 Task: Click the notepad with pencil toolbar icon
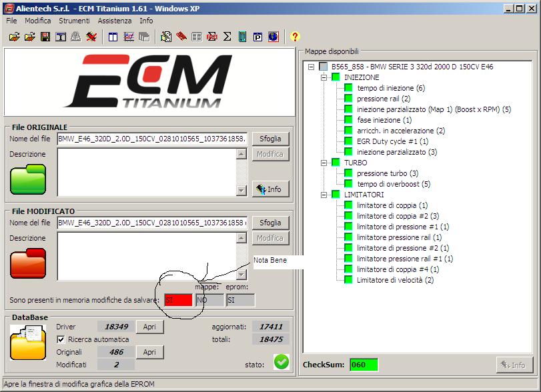click(166, 37)
